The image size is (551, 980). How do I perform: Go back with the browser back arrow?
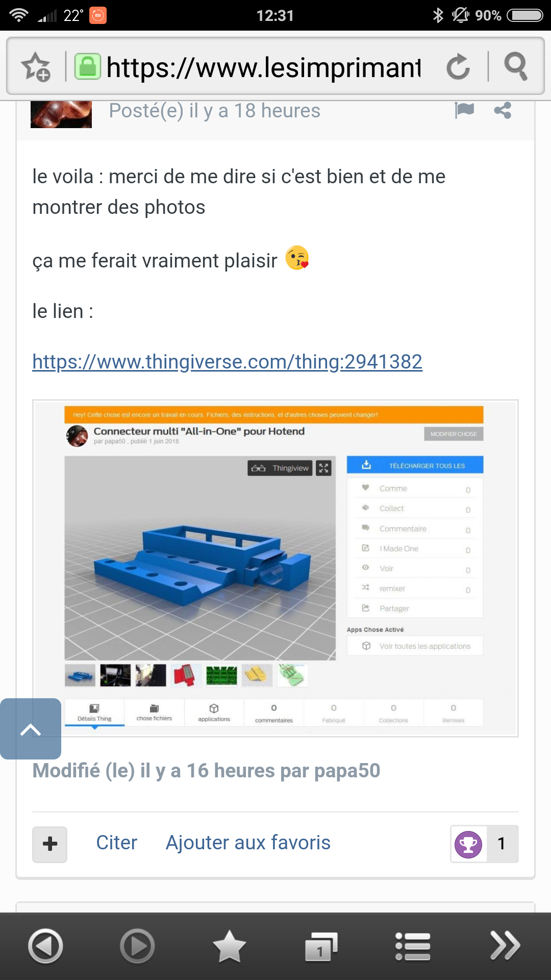45,946
